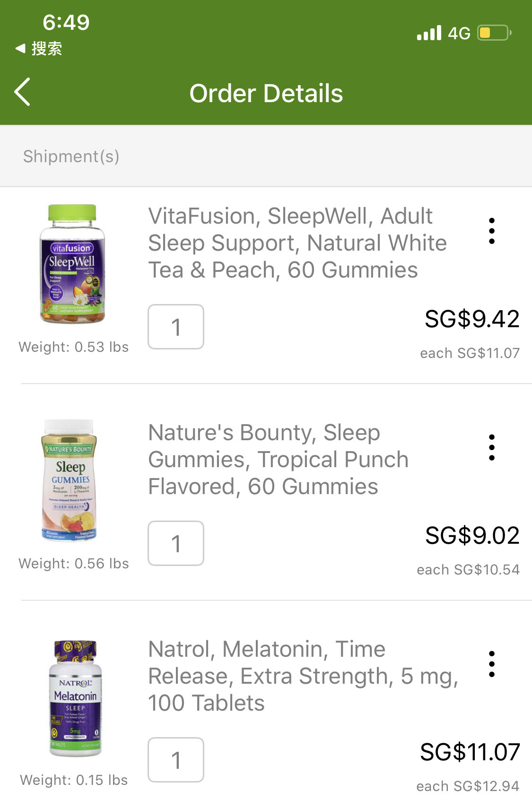Open the VitaFusion SleepWell product title
Viewport: 532px width, 809px height.
point(297,243)
